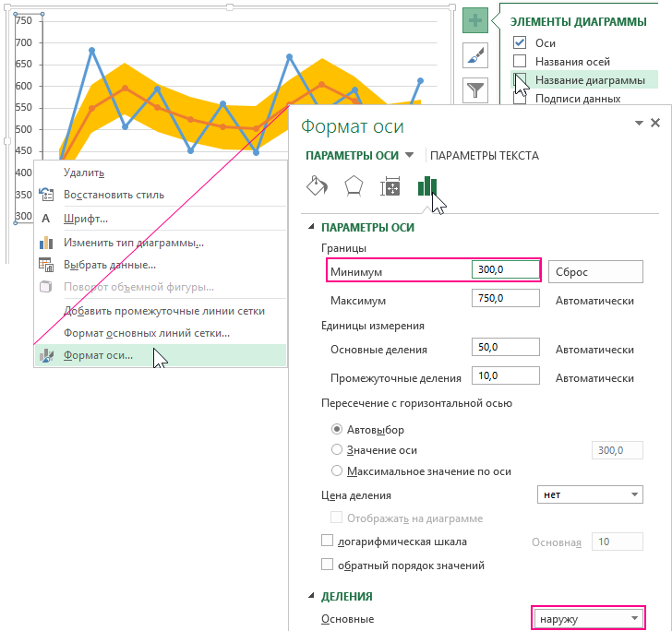The image size is (672, 631).
Task: Choose Формат оси in context menu
Action: [x=98, y=355]
